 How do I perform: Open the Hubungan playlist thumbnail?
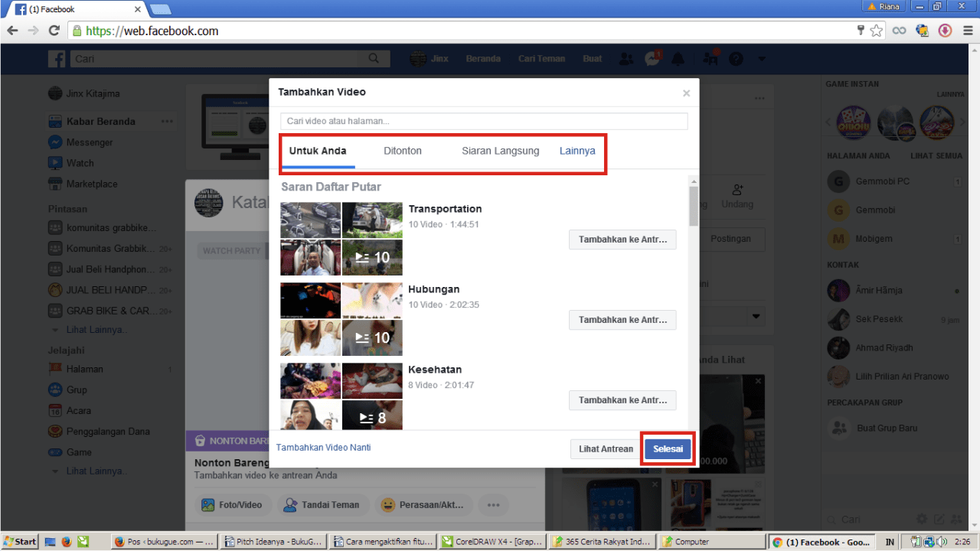click(341, 319)
